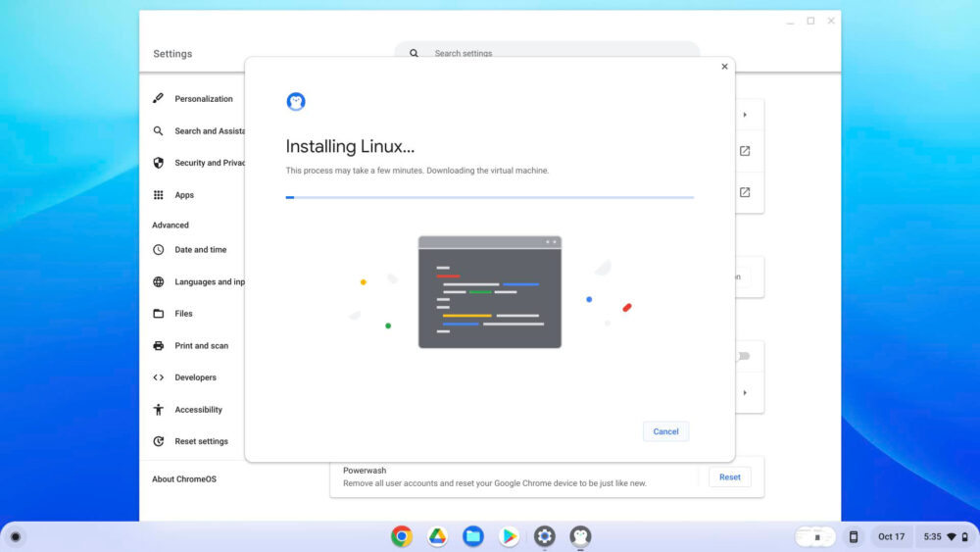Open Apps settings section
Image resolution: width=980 pixels, height=552 pixels.
point(184,195)
